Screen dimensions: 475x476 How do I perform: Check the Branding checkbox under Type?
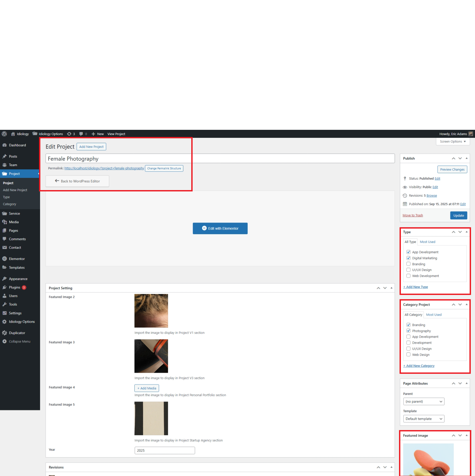[x=408, y=264]
